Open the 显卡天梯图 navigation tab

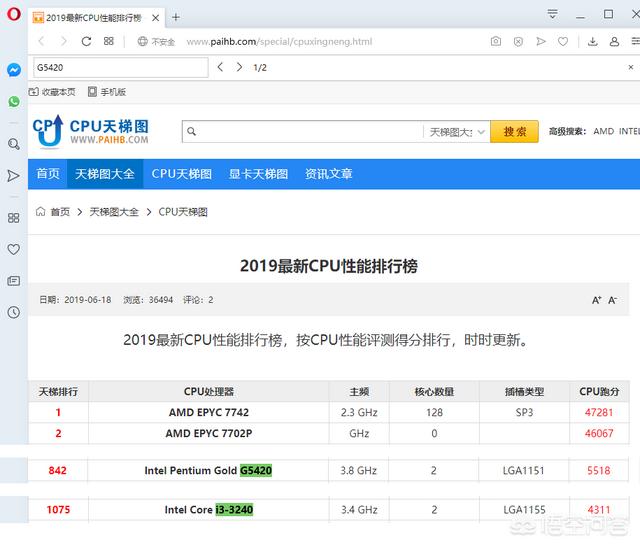258,174
